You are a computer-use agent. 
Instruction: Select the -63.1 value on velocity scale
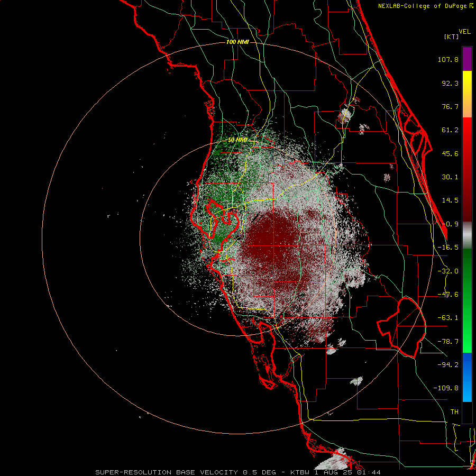(x=448, y=318)
